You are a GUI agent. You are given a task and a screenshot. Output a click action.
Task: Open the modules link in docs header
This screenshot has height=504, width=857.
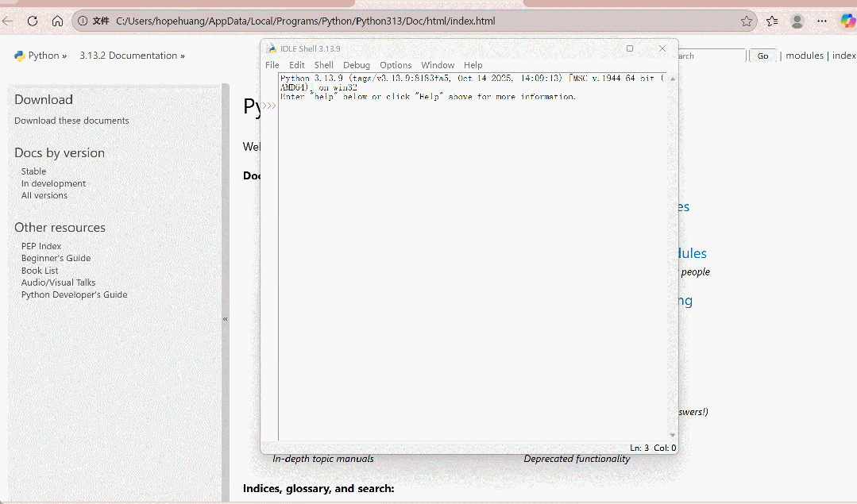coord(805,56)
